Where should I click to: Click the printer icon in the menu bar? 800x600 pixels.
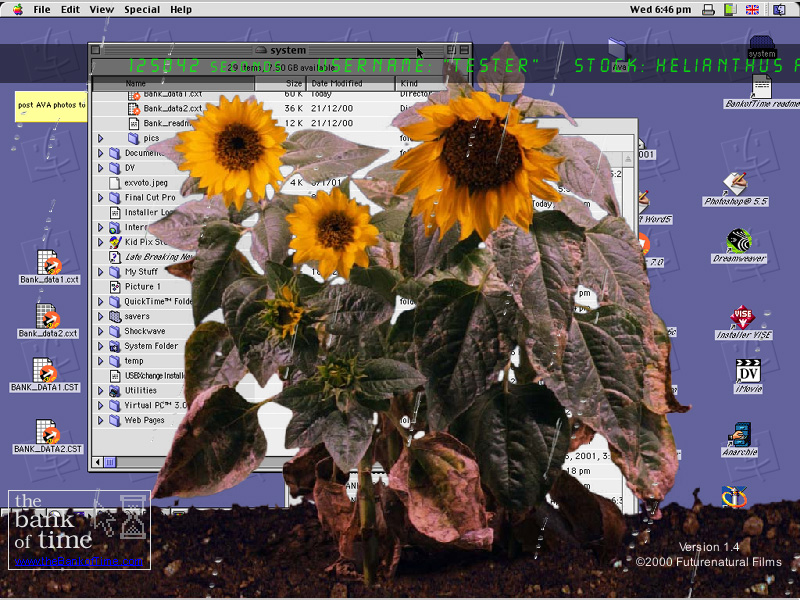pos(708,10)
